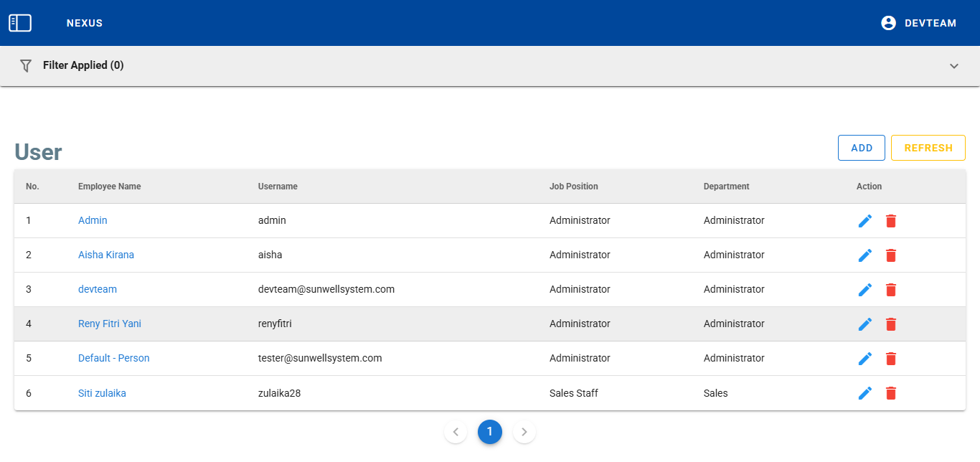
Task: Delete the Aisha Kirana user row
Action: pyautogui.click(x=891, y=255)
